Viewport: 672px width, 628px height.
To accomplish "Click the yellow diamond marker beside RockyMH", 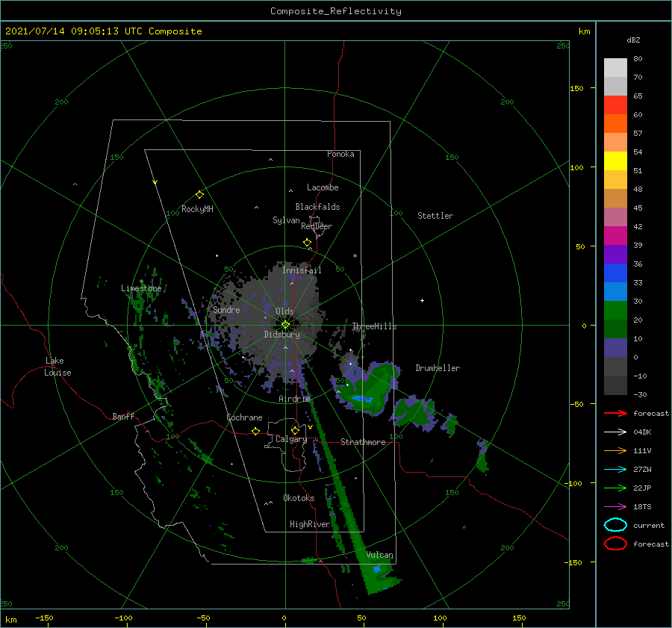I will 199,195.
